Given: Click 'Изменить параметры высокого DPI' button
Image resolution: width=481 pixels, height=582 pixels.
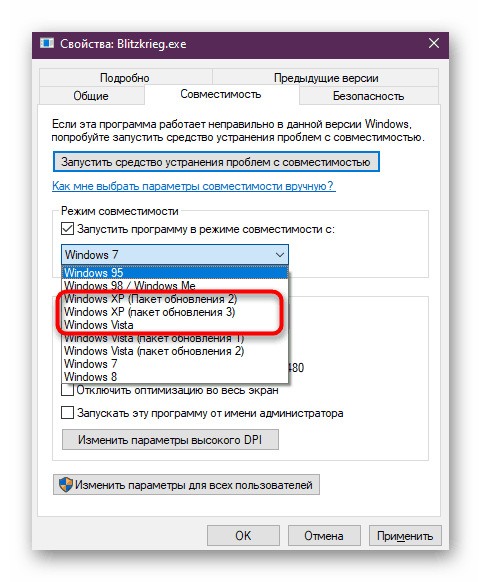Looking at the screenshot, I should point(170,439).
